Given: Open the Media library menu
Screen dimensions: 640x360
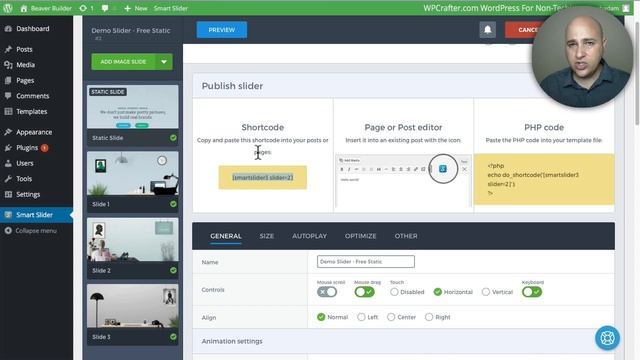Looking at the screenshot, I should click(25, 64).
